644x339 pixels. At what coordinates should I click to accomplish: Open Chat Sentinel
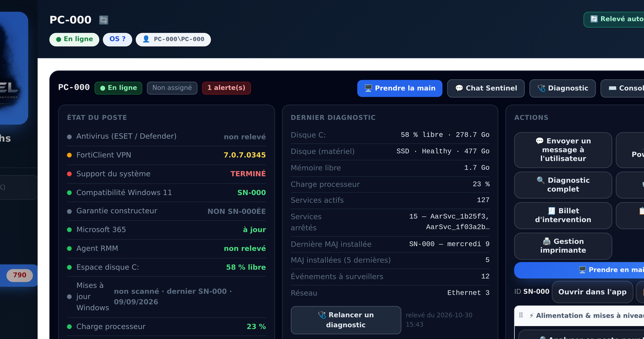(486, 88)
